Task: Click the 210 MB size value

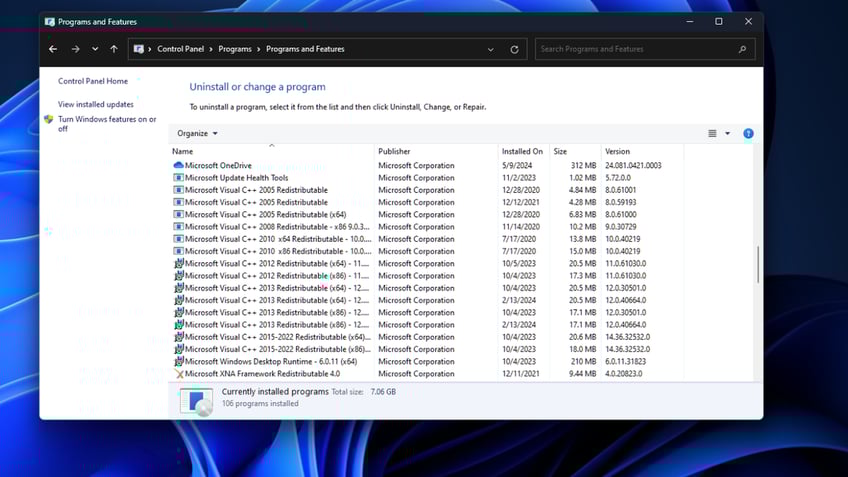Action: point(583,362)
